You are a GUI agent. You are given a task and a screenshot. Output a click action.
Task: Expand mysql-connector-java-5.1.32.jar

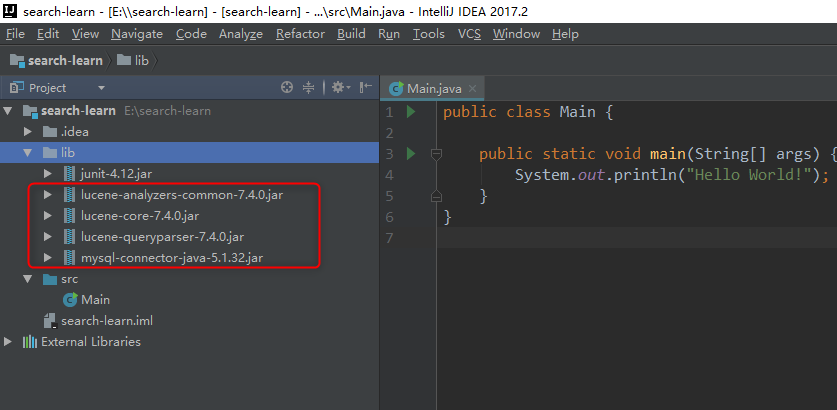point(48,258)
